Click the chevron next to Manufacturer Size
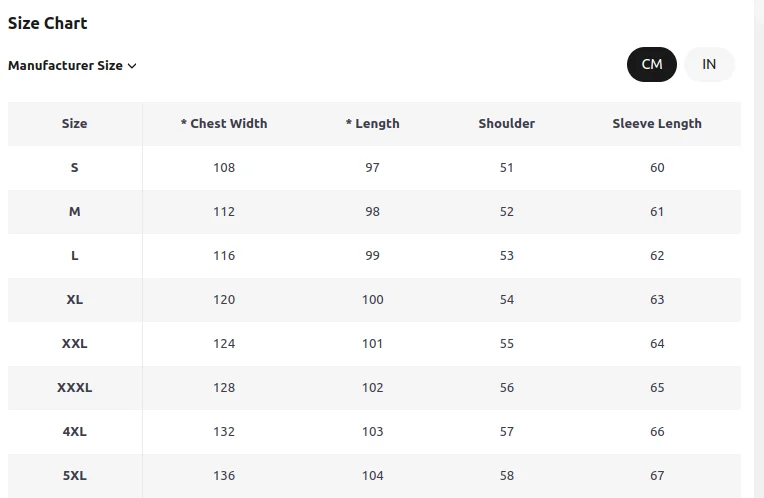The width and height of the screenshot is (764, 498). (132, 66)
